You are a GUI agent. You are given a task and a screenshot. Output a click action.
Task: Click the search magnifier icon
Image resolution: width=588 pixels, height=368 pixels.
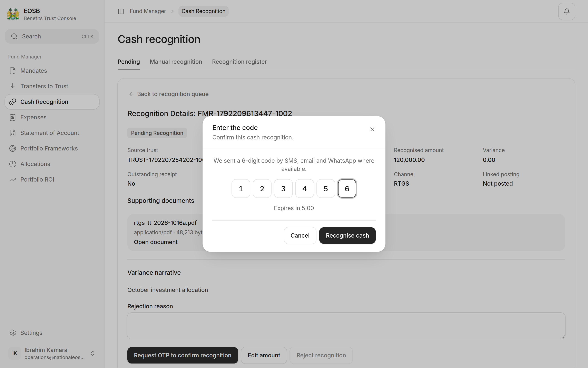click(14, 37)
